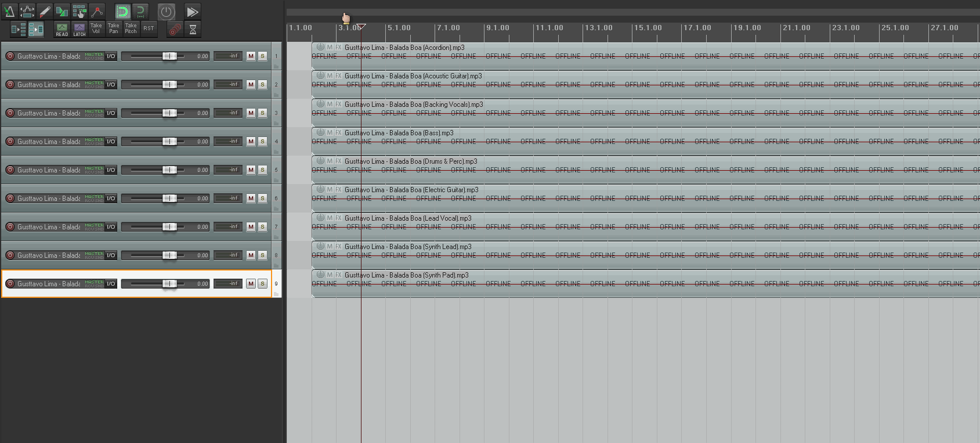Image resolution: width=980 pixels, height=443 pixels.
Task: Click the track name field on track 4
Action: (x=49, y=141)
